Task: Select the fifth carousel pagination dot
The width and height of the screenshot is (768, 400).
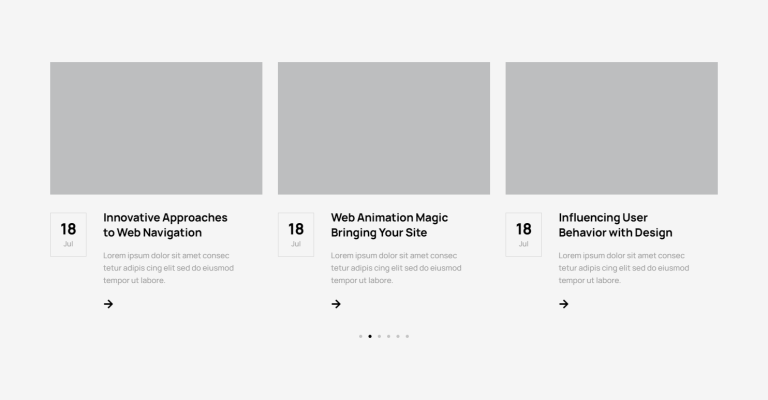Action: [398, 336]
